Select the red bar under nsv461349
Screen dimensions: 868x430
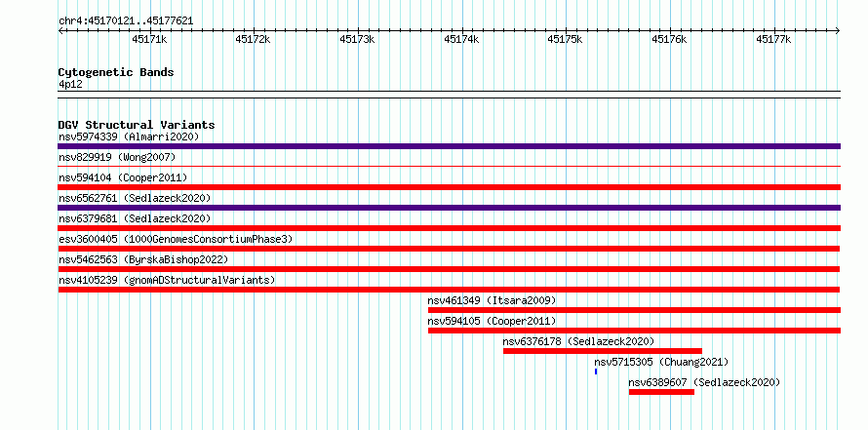(x=634, y=310)
